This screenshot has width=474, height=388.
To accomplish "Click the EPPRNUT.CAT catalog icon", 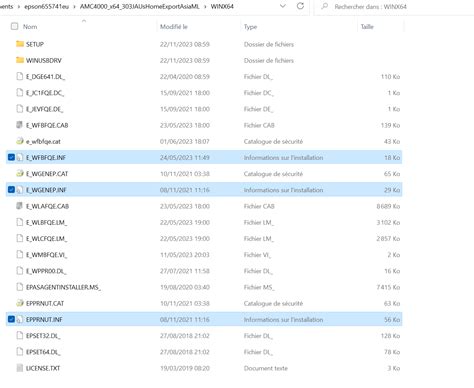I will tap(20, 303).
